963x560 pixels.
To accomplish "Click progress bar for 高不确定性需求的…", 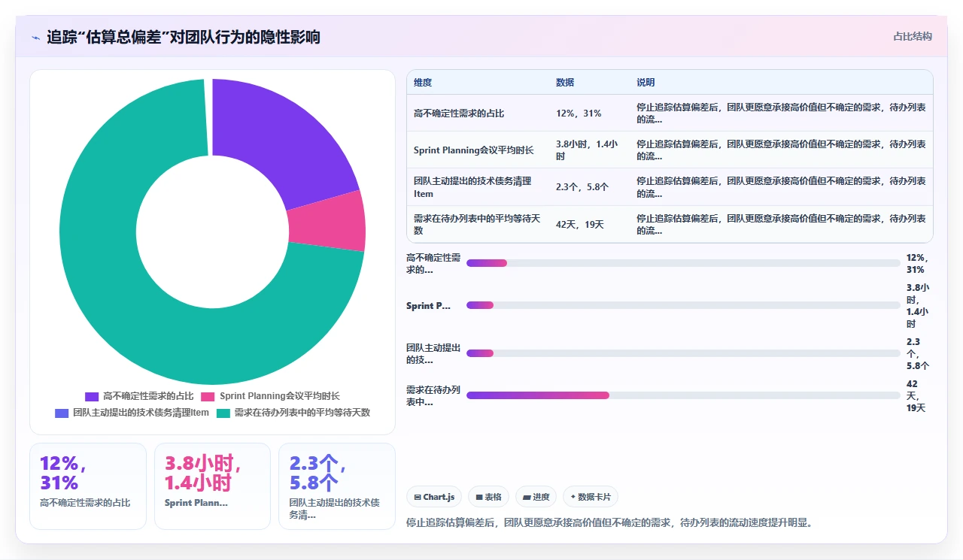I will point(683,263).
